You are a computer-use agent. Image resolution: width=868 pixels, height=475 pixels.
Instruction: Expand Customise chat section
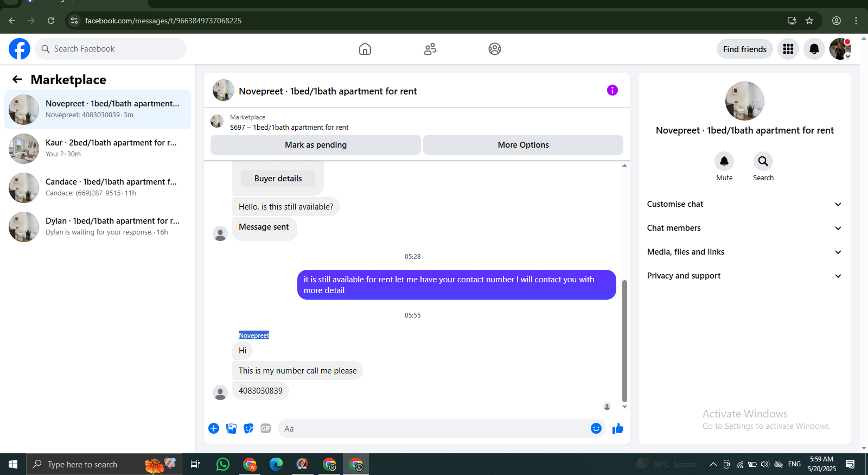click(744, 204)
